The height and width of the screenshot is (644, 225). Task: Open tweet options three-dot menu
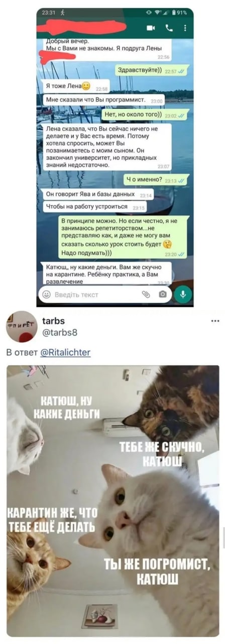point(215,321)
